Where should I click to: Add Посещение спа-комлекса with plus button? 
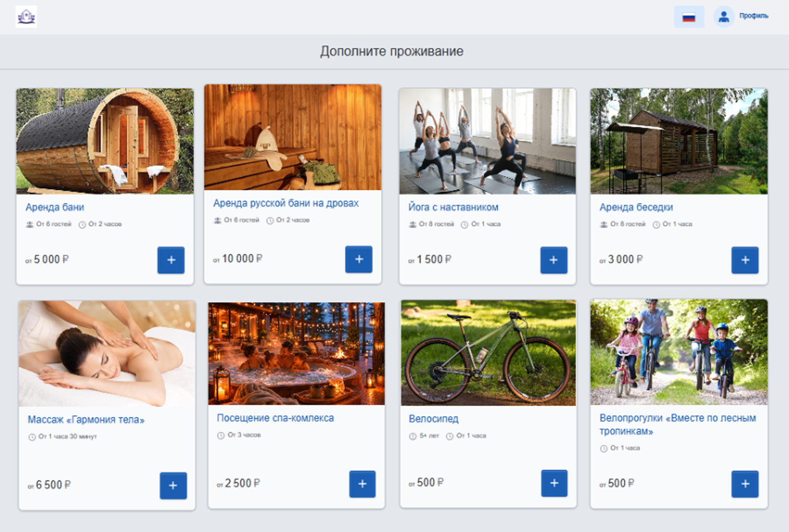pyautogui.click(x=363, y=484)
